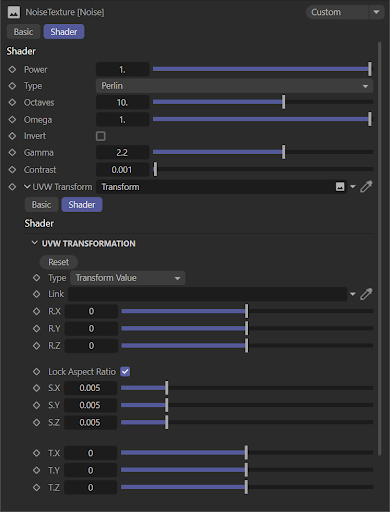390x512 pixels.
Task: Toggle keyframe diamond for R.Z
Action: [37, 346]
